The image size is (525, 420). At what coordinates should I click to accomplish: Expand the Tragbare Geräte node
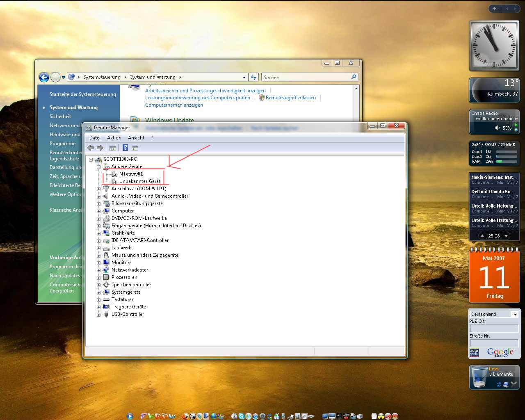98,307
